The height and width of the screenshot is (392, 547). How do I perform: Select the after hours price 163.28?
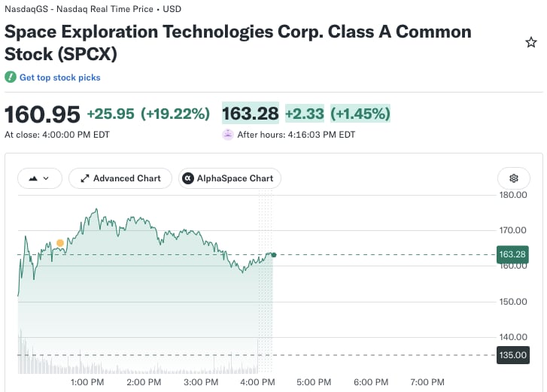251,114
